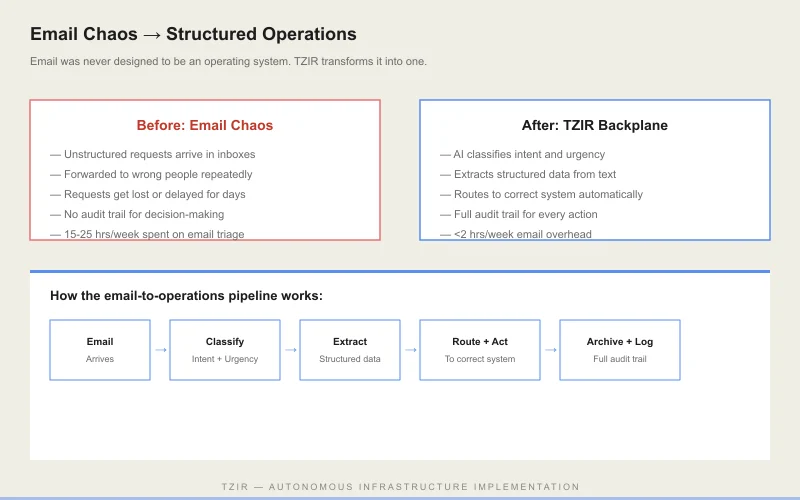The image size is (800, 500).
Task: Click the 'Route + Act' pipeline box
Action: [480, 350]
